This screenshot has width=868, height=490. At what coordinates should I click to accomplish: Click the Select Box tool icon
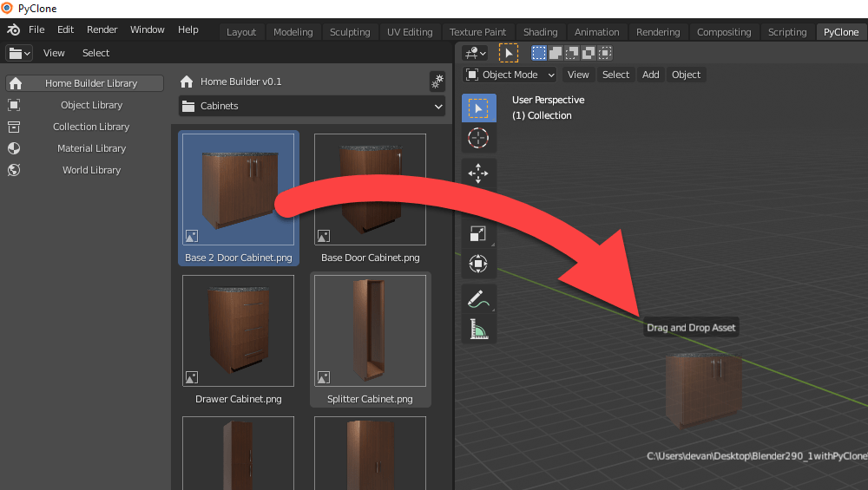(478, 108)
